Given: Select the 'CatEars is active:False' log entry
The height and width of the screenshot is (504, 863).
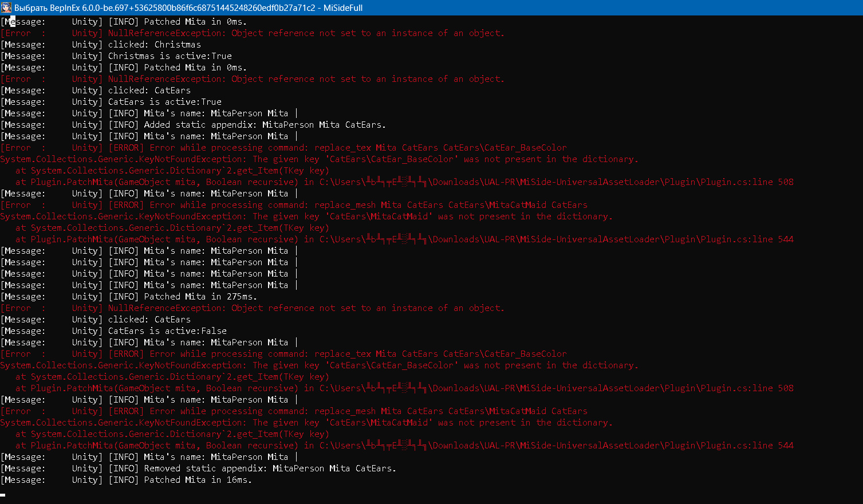Looking at the screenshot, I should click(x=167, y=331).
